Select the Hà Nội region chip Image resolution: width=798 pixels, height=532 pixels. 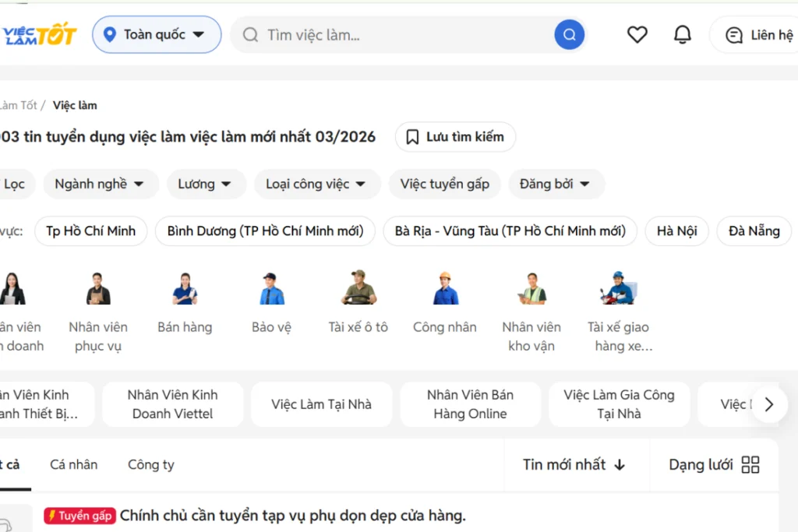coord(677,231)
